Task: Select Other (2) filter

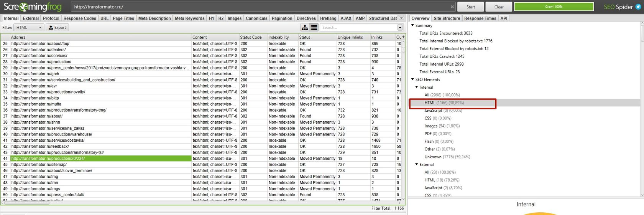Action: click(439, 149)
